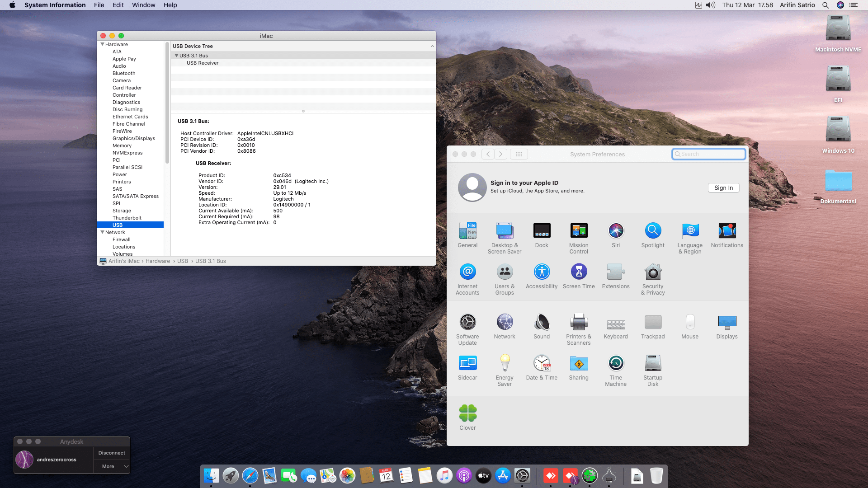Open Spotlight preferences pane

(653, 235)
